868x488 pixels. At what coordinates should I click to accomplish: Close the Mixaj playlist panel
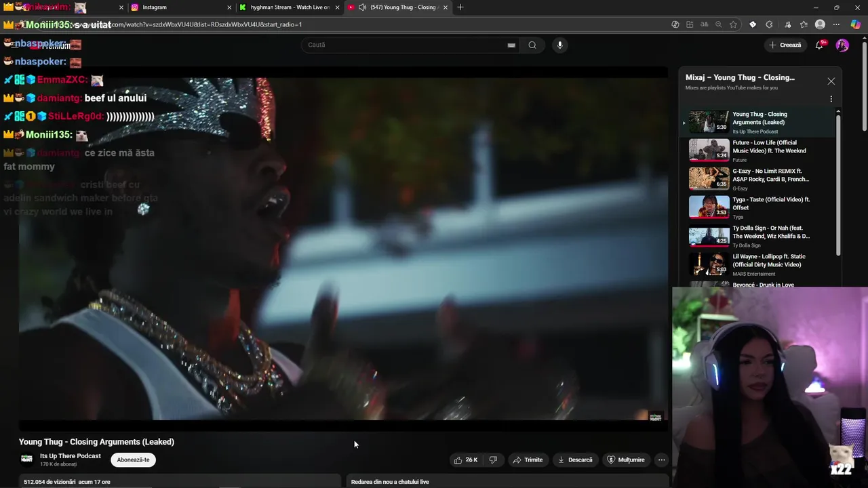point(831,81)
